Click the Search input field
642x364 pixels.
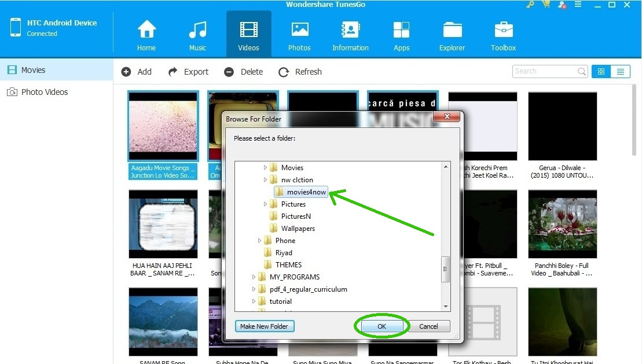(544, 71)
